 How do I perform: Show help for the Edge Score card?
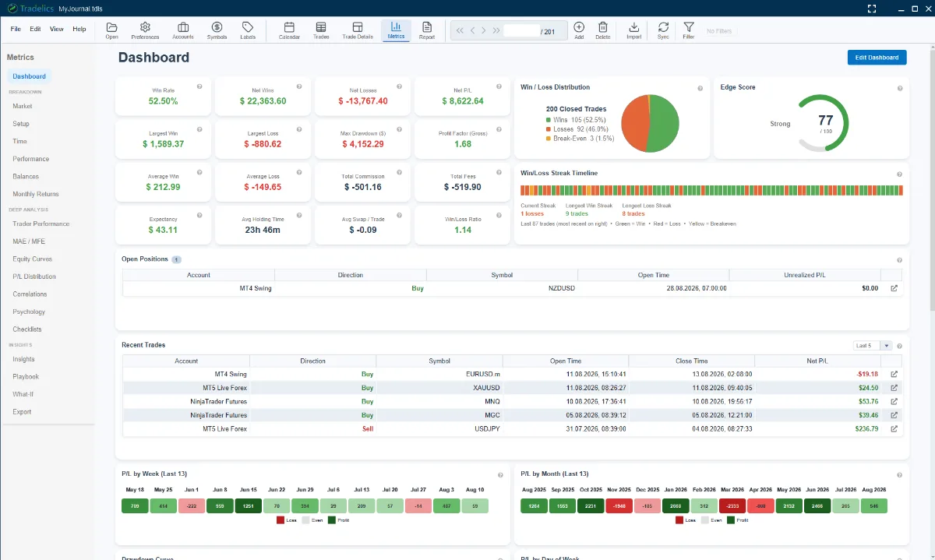point(900,88)
